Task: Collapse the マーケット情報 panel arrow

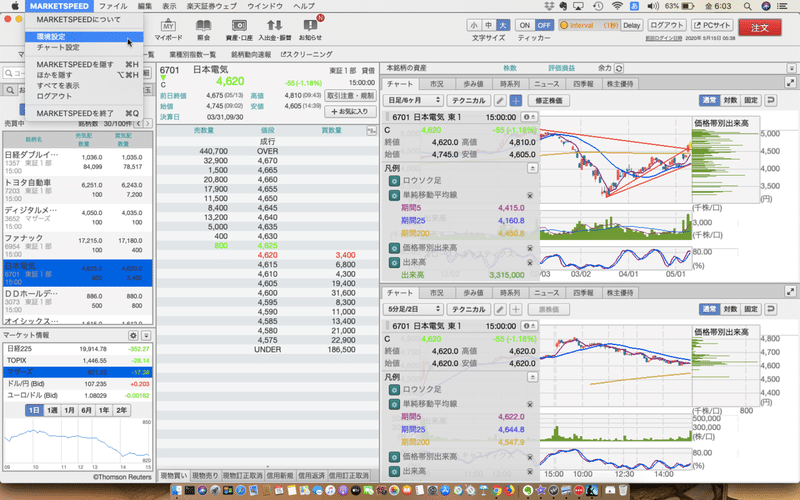Action: [x=146, y=335]
